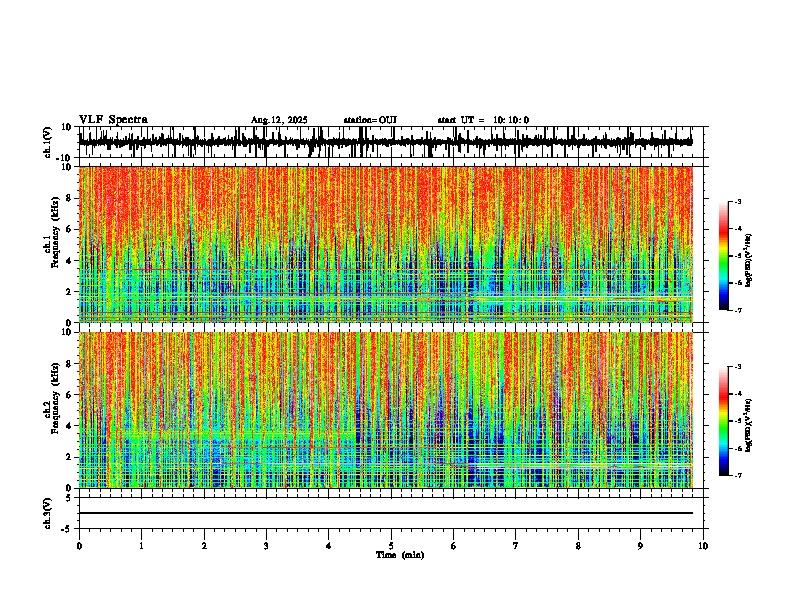
Task: Click the '-7' label on ch.2 colorbar
Action: click(x=738, y=475)
